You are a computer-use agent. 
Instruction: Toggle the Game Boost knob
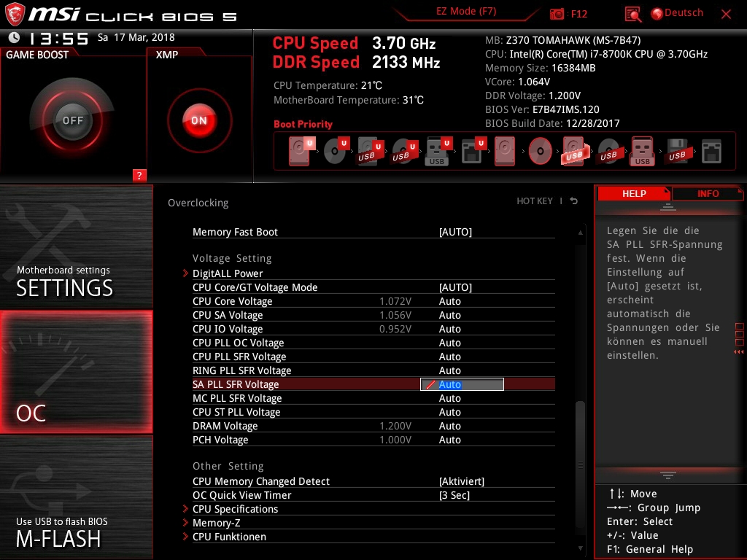(72, 120)
